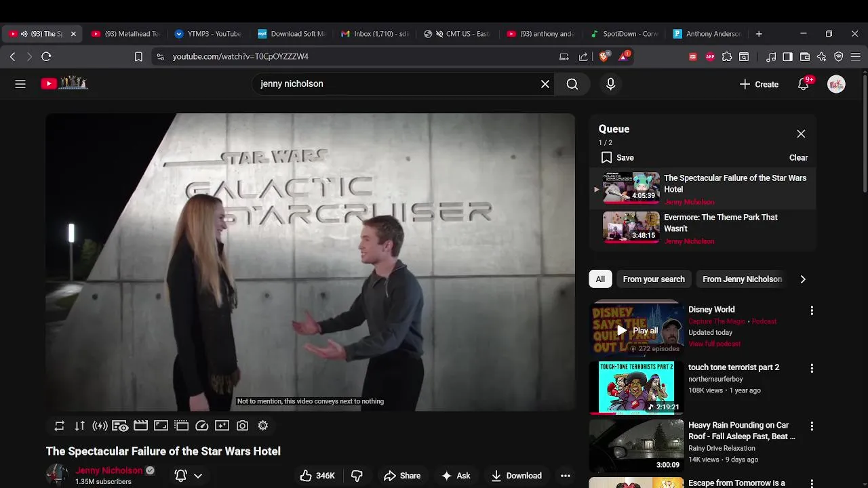The image size is (868, 488).
Task: Open View full podcast link
Action: (x=714, y=344)
